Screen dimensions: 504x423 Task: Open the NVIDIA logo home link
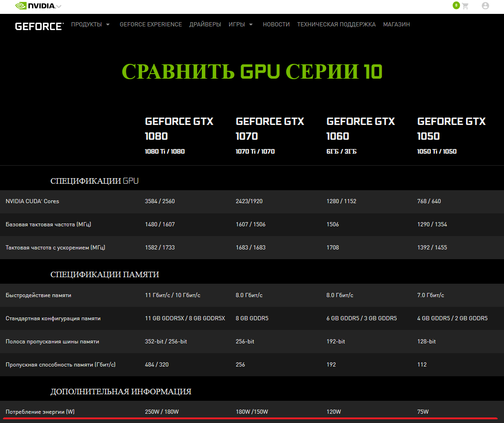[35, 6]
